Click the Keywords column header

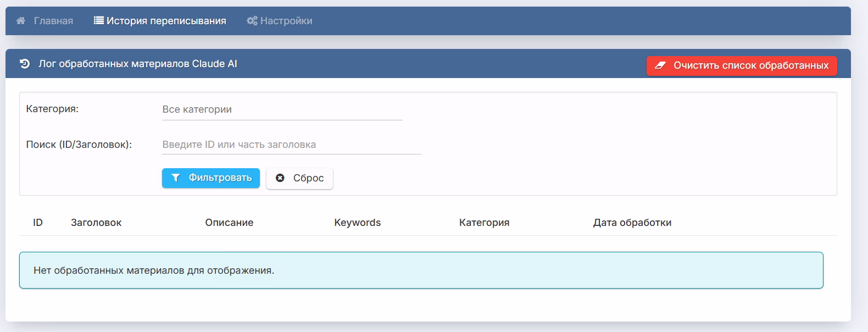point(357,223)
